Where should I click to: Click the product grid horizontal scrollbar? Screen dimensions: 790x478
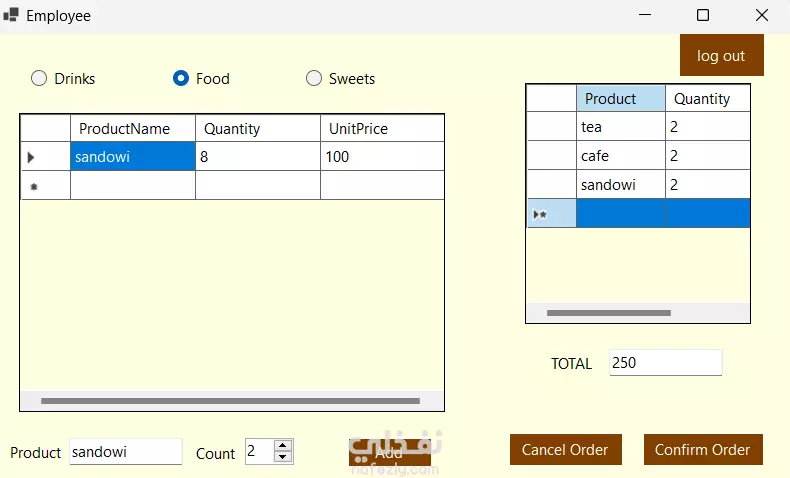coord(230,401)
